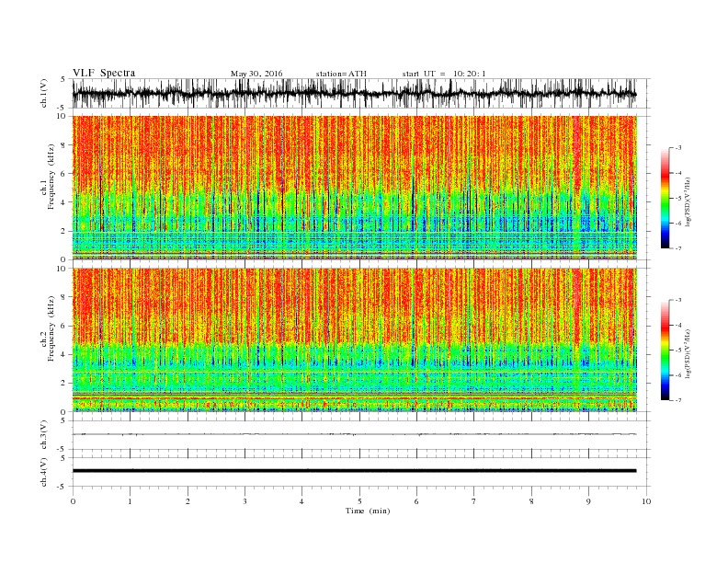The image size is (728, 563).
Task: Click the "4" kHz tick of ch.2 spectrogram
Action: pos(63,354)
